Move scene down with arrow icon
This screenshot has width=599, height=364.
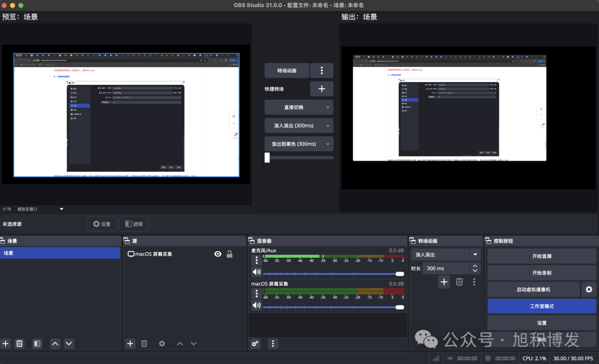pos(69,344)
